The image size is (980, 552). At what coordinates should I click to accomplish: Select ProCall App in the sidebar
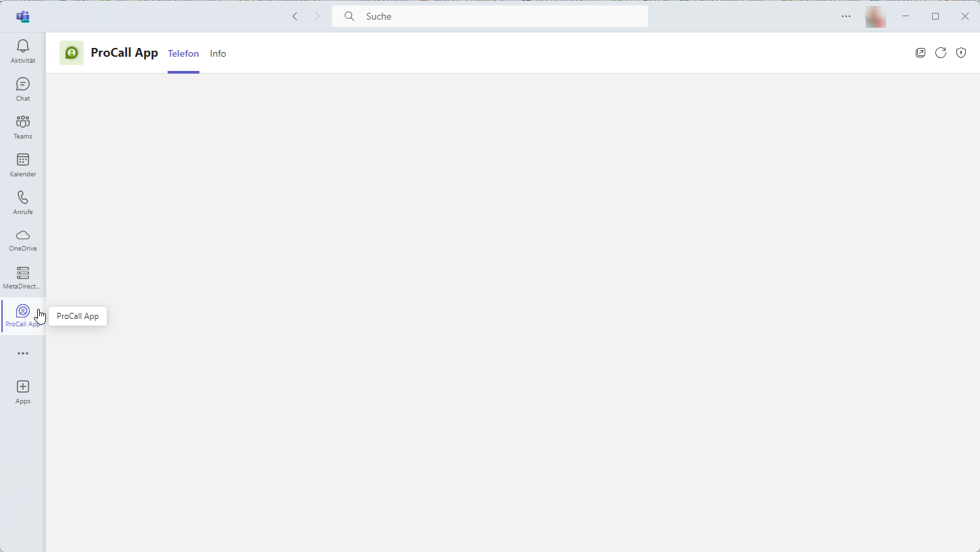tap(23, 316)
